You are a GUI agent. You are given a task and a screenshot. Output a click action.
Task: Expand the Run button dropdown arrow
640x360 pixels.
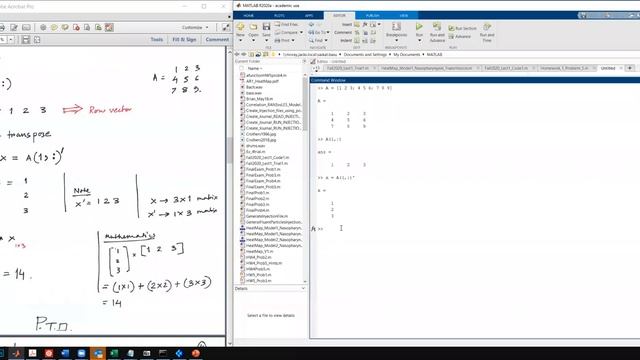(419, 40)
